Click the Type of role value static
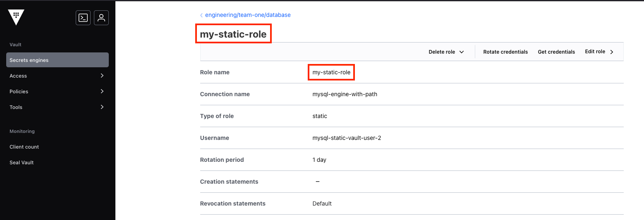The width and height of the screenshot is (644, 220). 320,116
